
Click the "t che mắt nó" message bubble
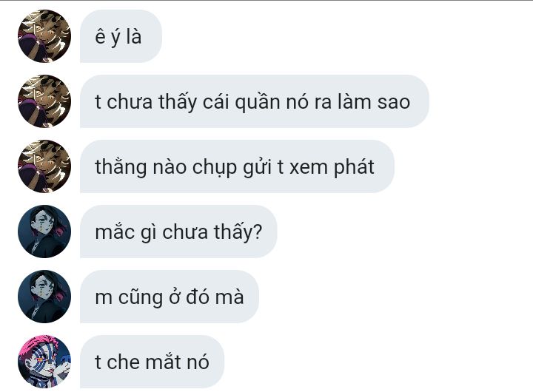pyautogui.click(x=152, y=362)
